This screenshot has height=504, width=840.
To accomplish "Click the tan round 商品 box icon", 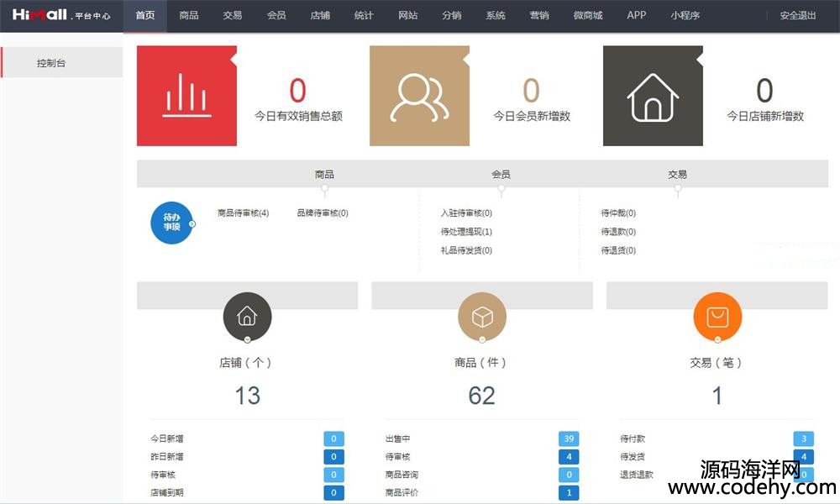I will tap(482, 317).
